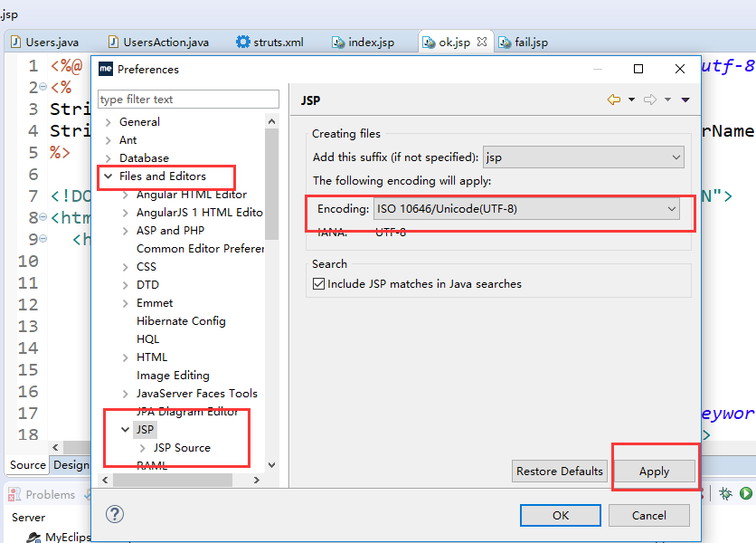The width and height of the screenshot is (756, 543).
Task: Expand JavaServer Faces Tools node
Action: click(x=126, y=394)
